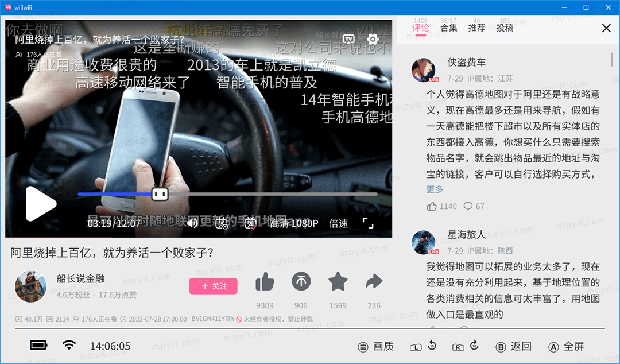Open player settings gear icon
Screen dimensions: 620x364
pos(373,39)
